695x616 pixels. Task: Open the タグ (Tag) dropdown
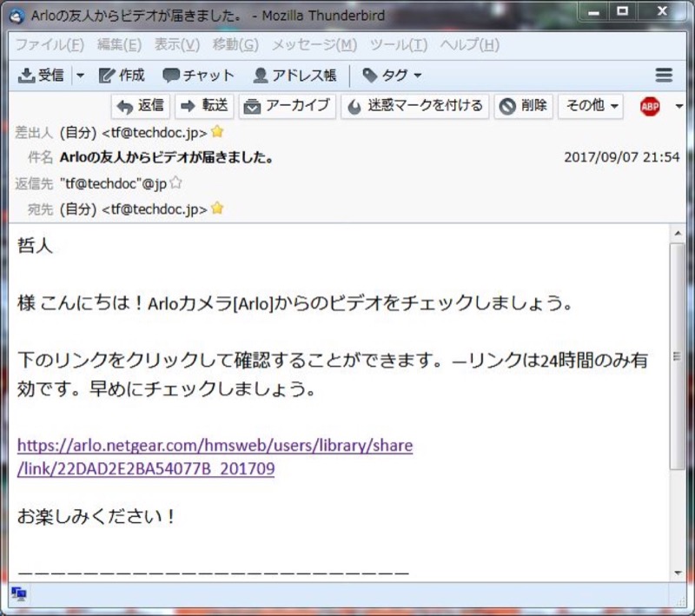(392, 76)
